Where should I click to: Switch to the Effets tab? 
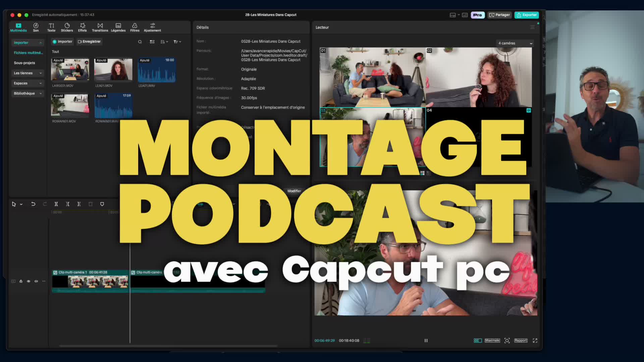pyautogui.click(x=83, y=27)
